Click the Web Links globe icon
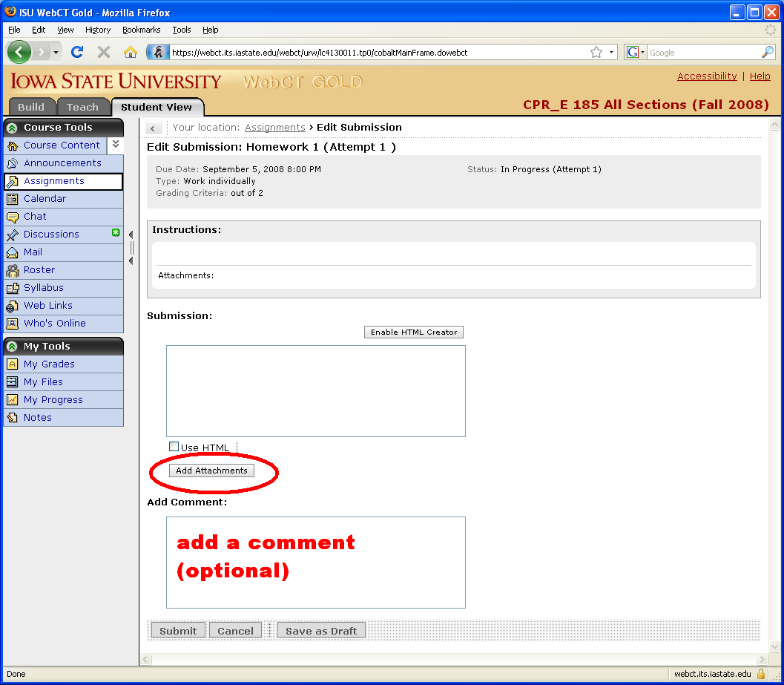 (x=12, y=306)
